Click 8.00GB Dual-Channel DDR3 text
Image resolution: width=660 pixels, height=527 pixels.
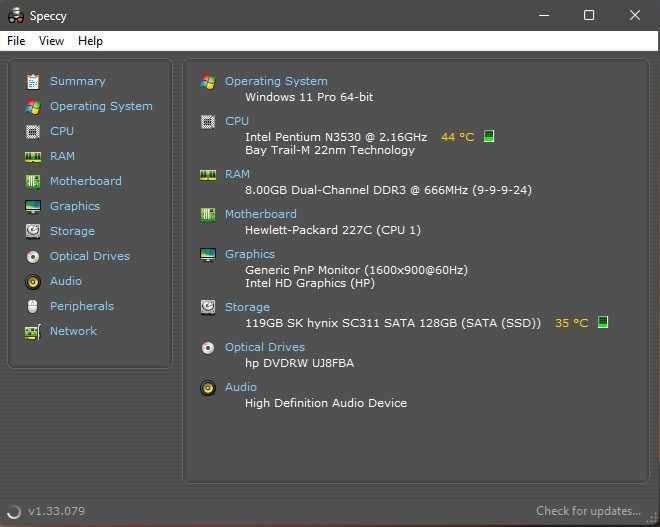coord(389,190)
